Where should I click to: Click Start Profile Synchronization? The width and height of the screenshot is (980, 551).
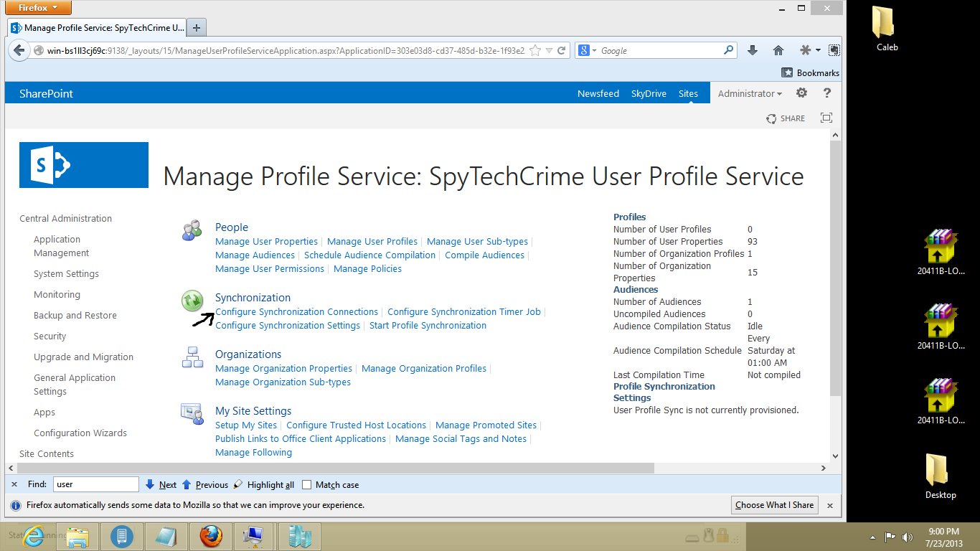click(428, 325)
